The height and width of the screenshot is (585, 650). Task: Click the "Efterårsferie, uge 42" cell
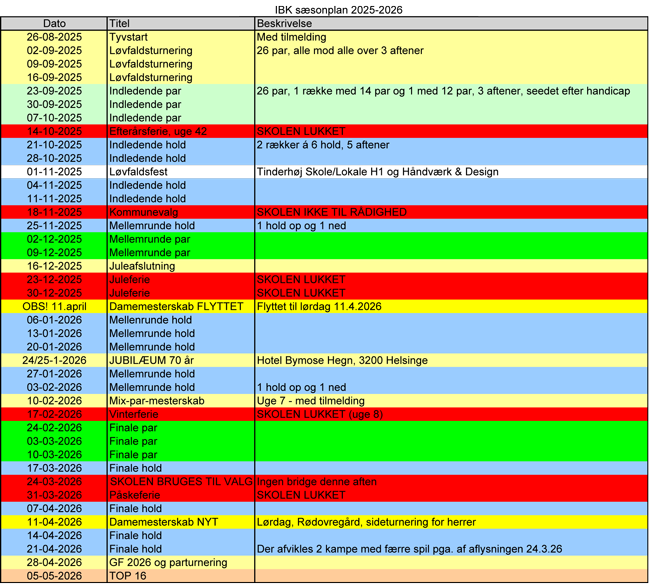158,131
